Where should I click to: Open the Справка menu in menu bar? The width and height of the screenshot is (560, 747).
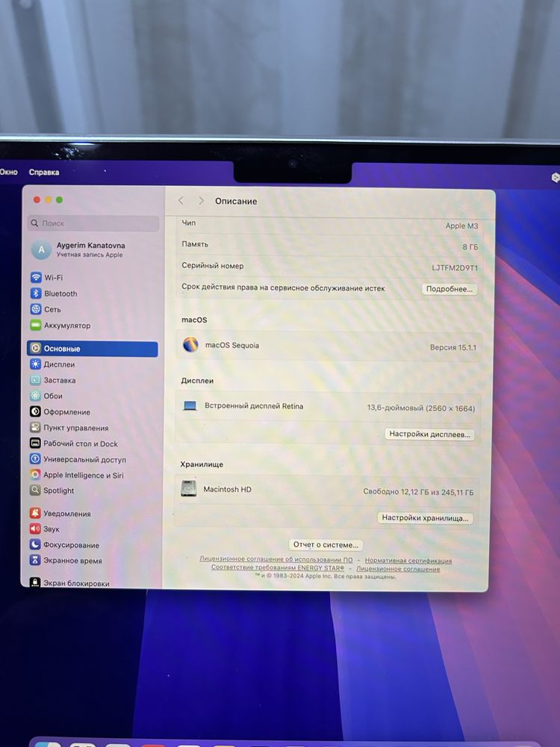[x=44, y=172]
